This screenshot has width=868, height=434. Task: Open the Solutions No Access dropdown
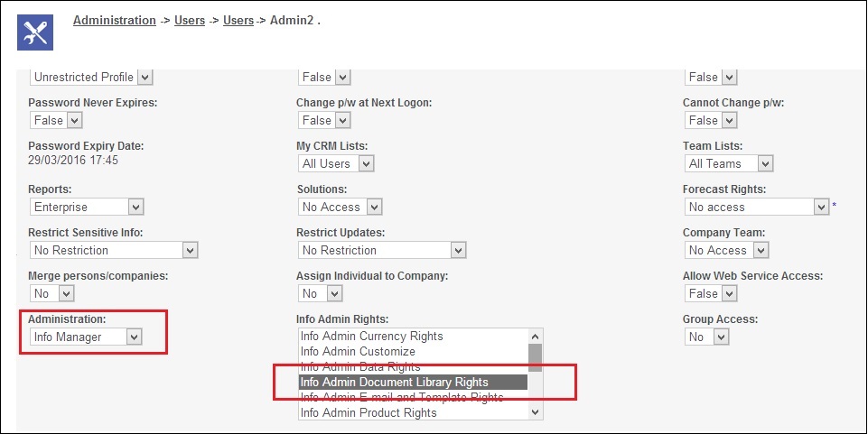tap(340, 207)
